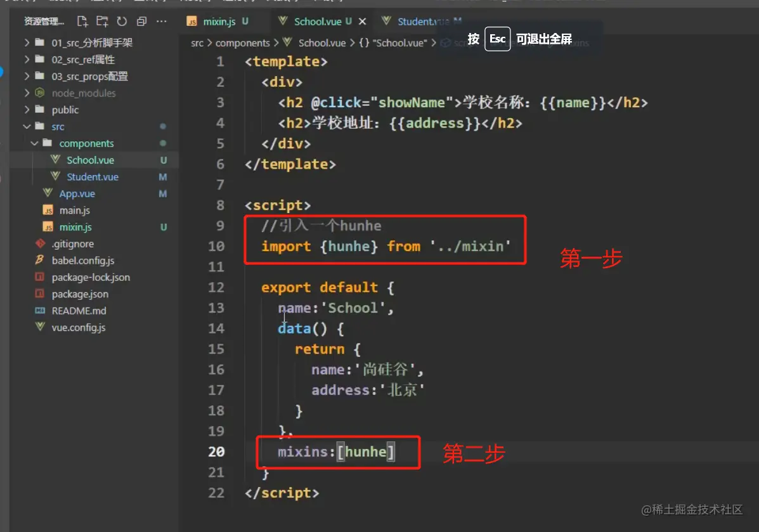Switch to the Student.vue tab

(422, 22)
